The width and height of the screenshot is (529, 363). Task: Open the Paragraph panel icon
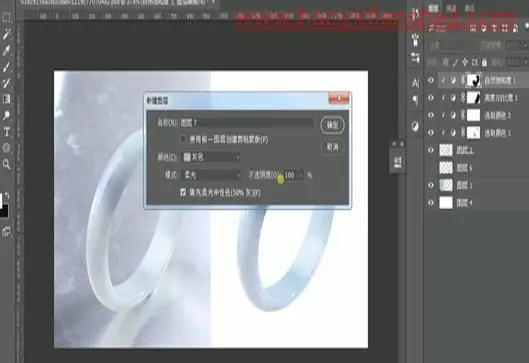click(416, 100)
